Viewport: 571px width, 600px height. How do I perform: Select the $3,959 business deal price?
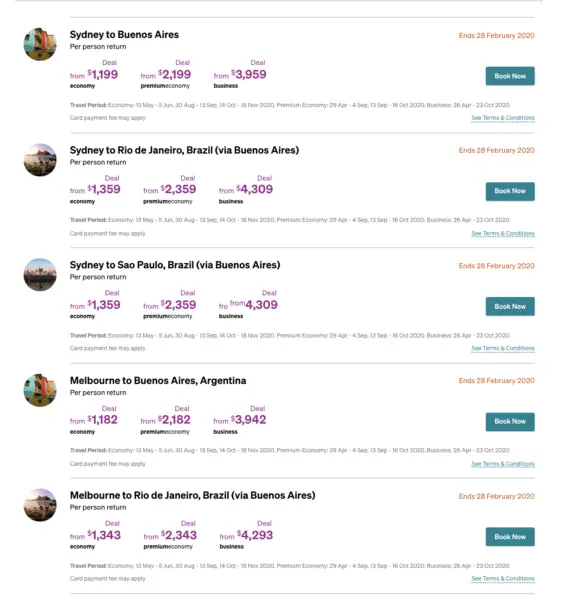(x=249, y=74)
